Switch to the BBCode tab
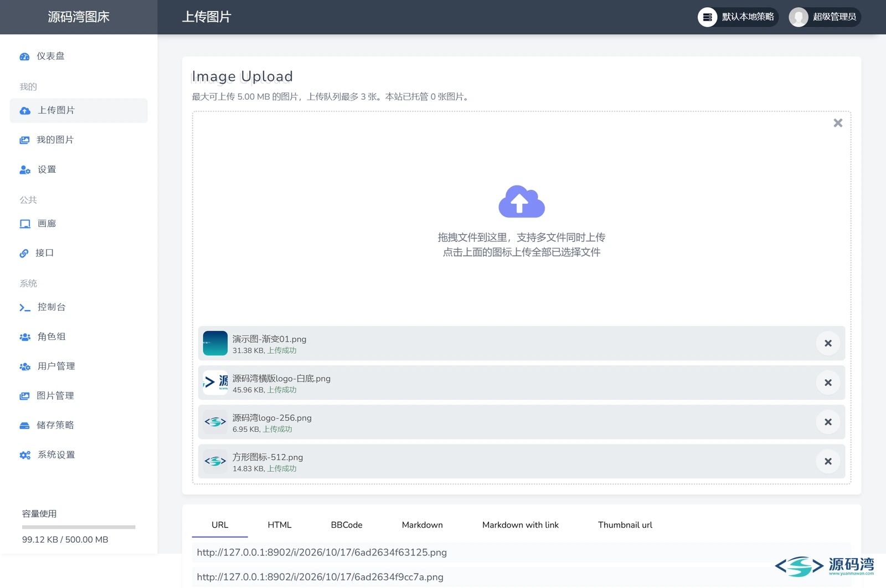886x588 pixels. click(x=347, y=525)
